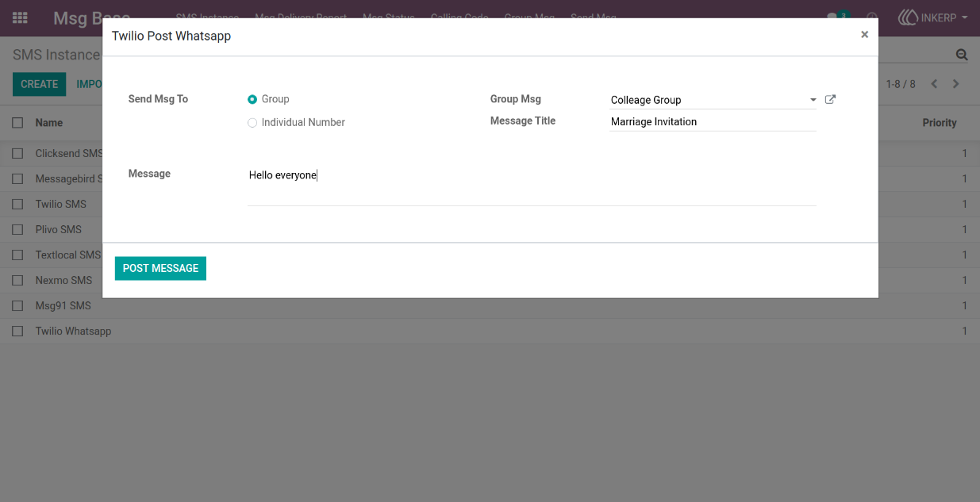Click the Message Title field containing Marriage Invitation
Viewport: 980px width, 502px height.
pos(713,122)
